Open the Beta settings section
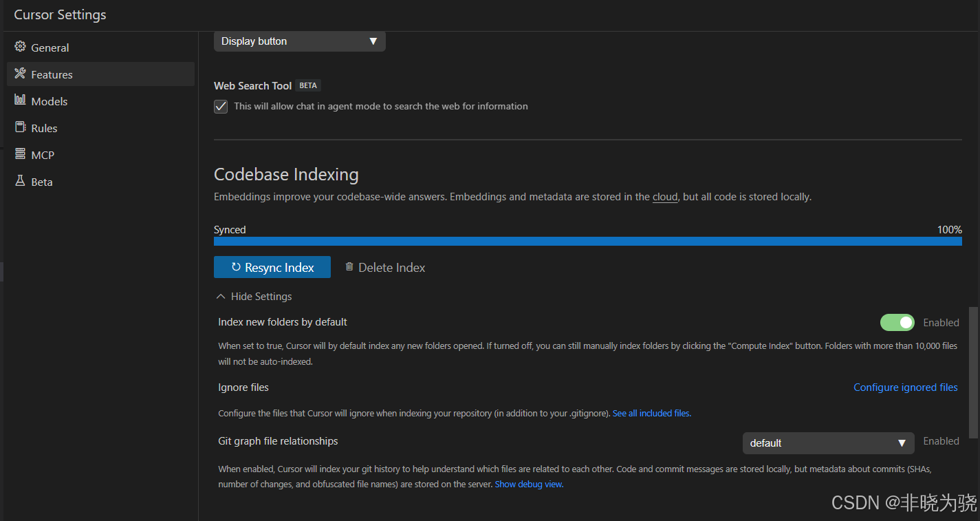Image resolution: width=980 pixels, height=521 pixels. (100, 182)
